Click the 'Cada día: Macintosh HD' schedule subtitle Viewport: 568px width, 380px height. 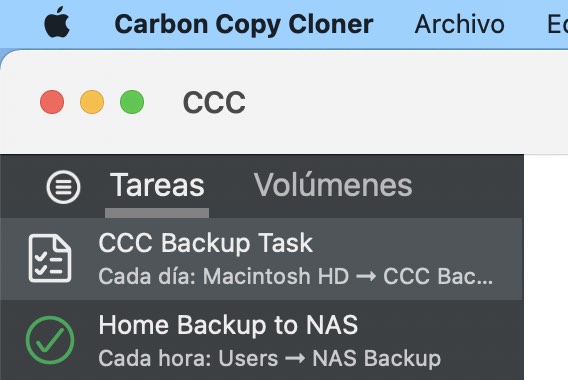[x=224, y=276]
